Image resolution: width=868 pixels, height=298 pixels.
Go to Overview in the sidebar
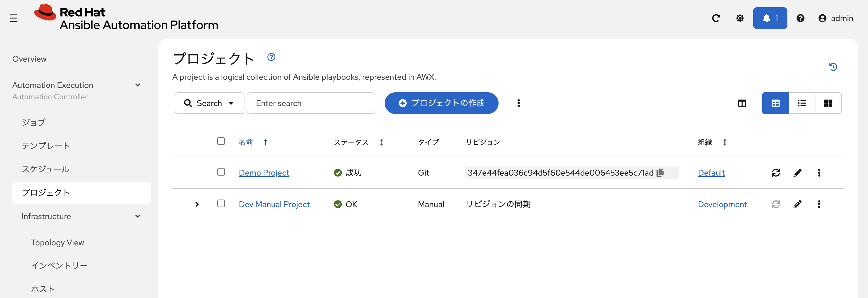29,59
